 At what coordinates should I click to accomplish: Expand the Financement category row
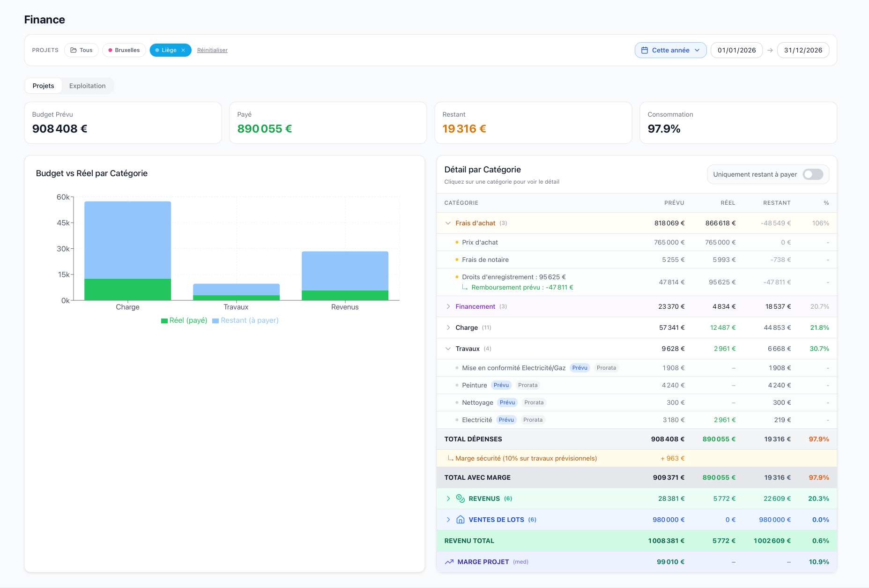coord(448,306)
